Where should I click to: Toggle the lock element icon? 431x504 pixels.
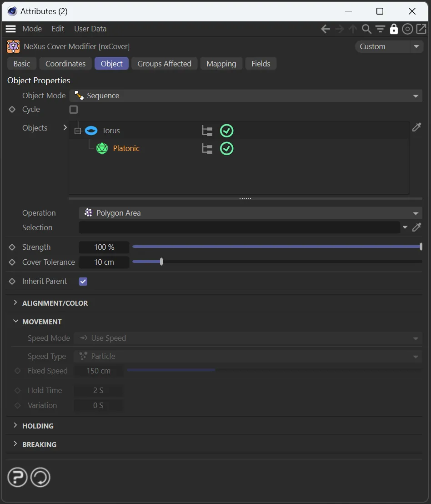pyautogui.click(x=394, y=29)
